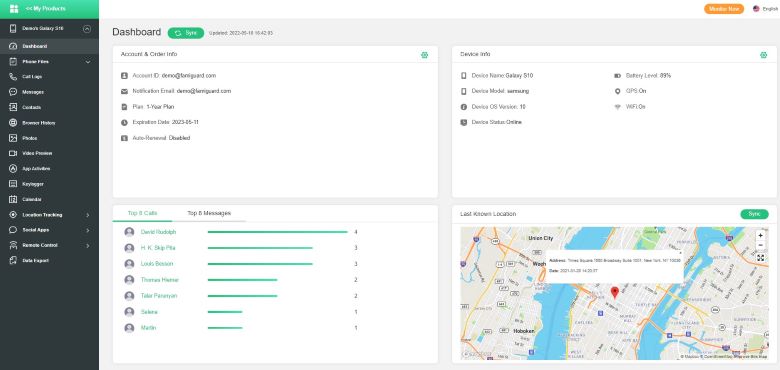Click the orange Monitor Now button
The width and height of the screenshot is (780, 370).
coord(724,9)
